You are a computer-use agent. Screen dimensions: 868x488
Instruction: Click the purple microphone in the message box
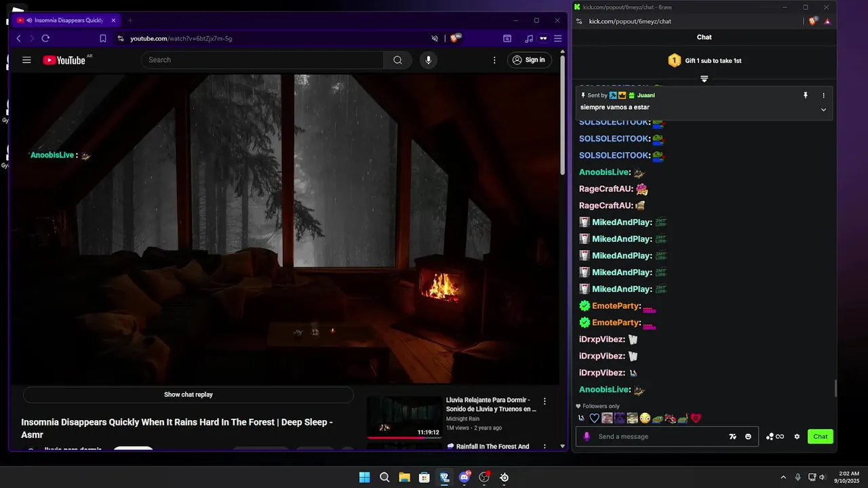coord(587,436)
